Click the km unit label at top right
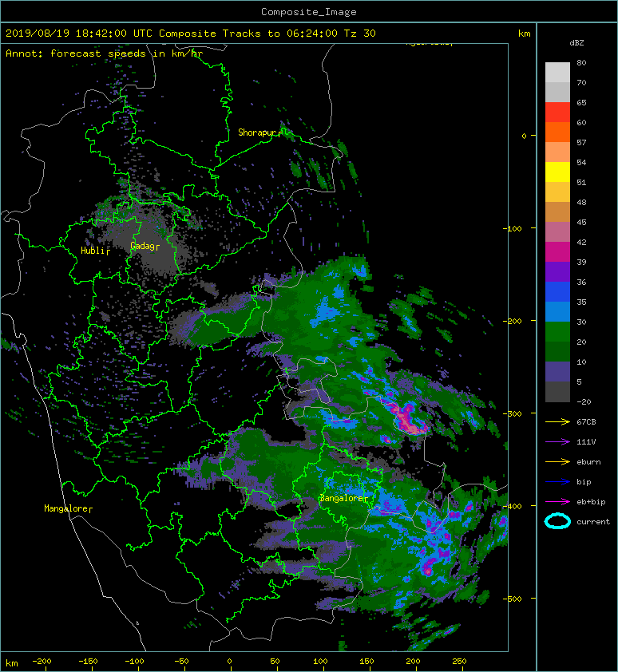The height and width of the screenshot is (672, 618). pyautogui.click(x=524, y=34)
